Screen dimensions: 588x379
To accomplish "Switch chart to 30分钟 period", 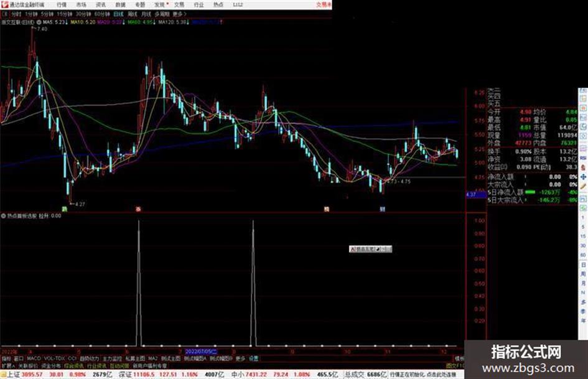I will click(83, 14).
